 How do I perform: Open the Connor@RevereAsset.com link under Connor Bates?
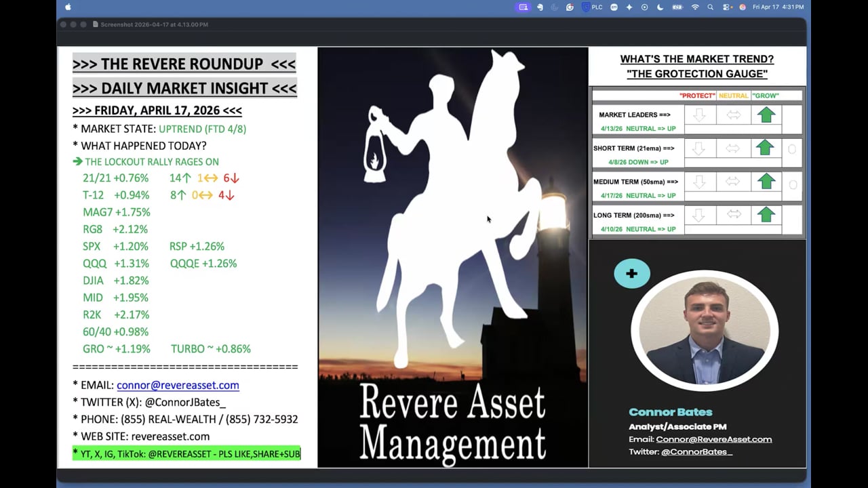coord(713,439)
